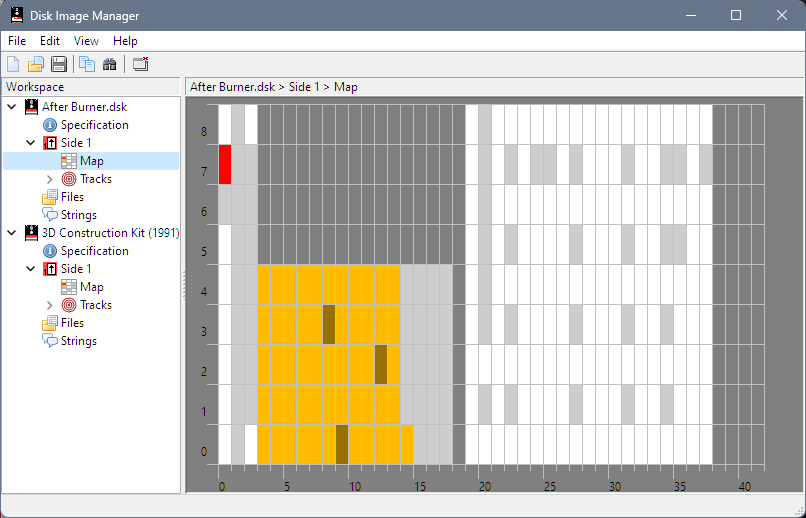
Task: Click the Strings icon under 3D Construction Kit
Action: 50,341
